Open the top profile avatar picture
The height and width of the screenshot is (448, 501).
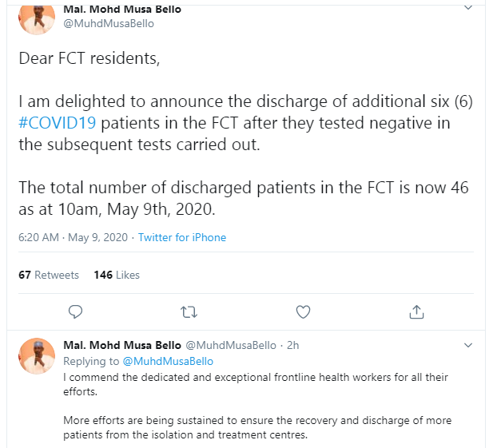pyautogui.click(x=37, y=18)
